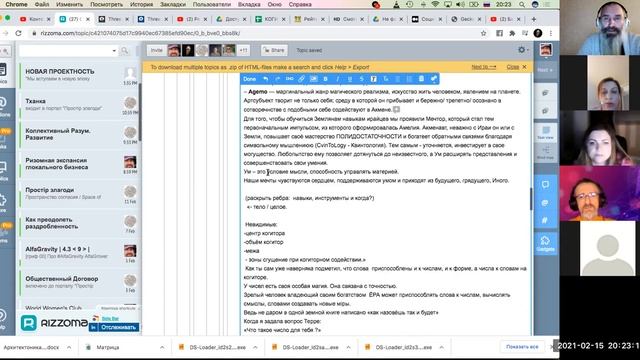Screen dimensions: 640x360
Task: Click the lower expand replies icon in right sidebar
Action: click(x=545, y=111)
